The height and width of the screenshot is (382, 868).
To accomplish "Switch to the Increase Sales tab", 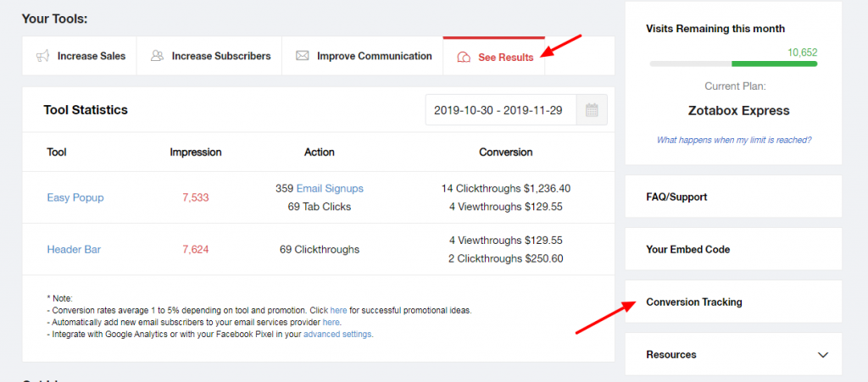I will [x=79, y=56].
